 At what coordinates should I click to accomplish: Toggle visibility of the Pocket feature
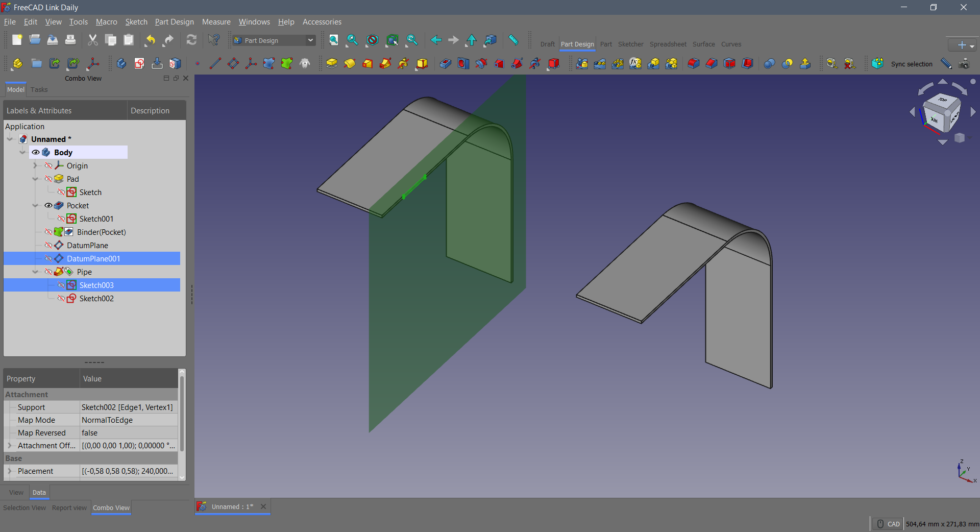click(48, 205)
